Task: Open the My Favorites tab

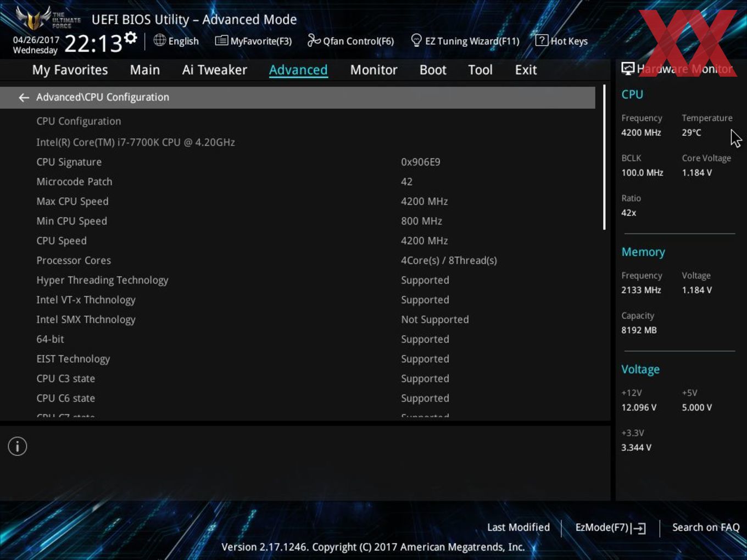Action: pyautogui.click(x=70, y=70)
